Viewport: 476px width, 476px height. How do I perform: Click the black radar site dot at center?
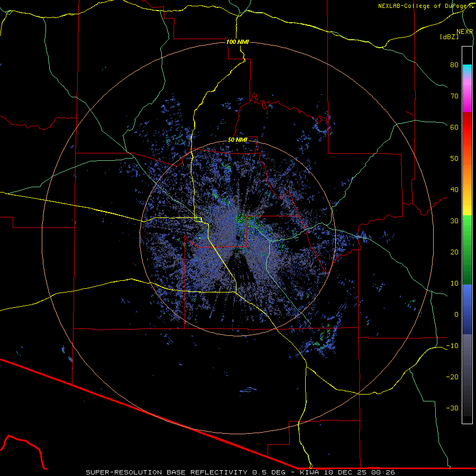point(237,237)
